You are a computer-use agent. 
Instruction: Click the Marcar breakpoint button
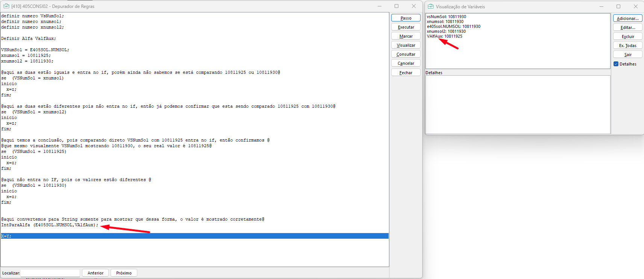[406, 36]
